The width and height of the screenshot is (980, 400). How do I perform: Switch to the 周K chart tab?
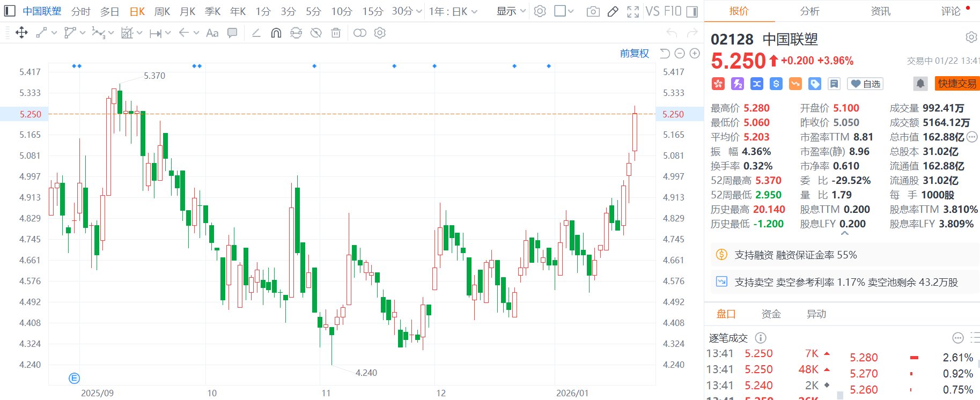pos(162,11)
